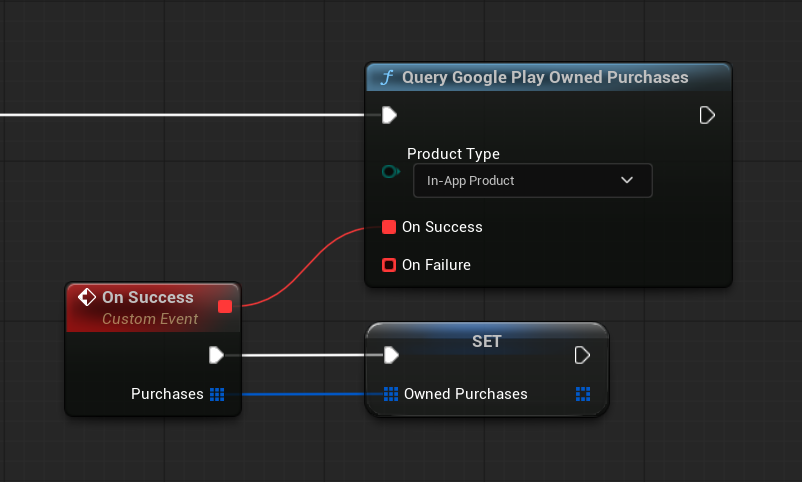Click the function icon on Query node header
This screenshot has height=482, width=802.
[387, 77]
